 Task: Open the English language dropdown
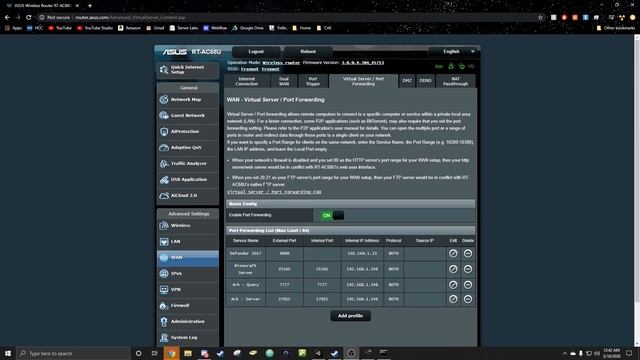[453, 51]
